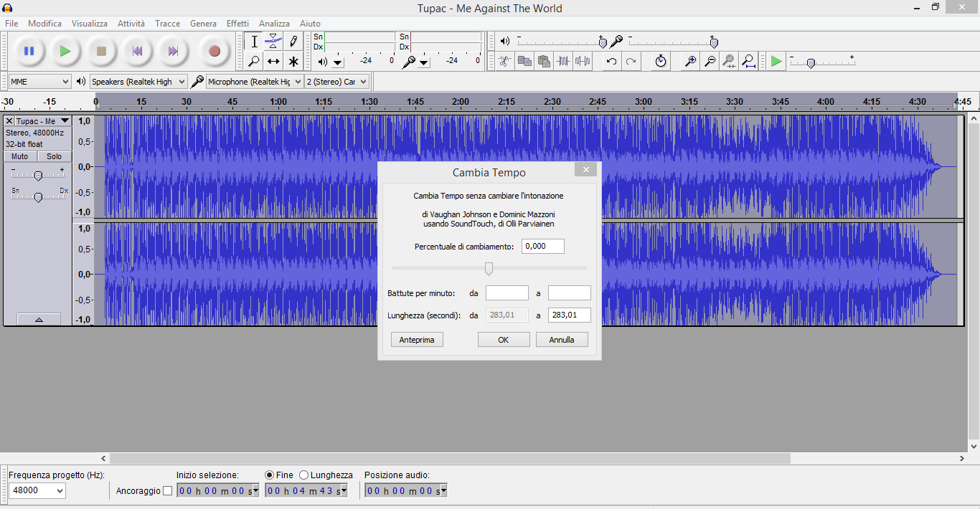Screen dimensions: 980x509
Task: Click the Battute per minuto 'da' field
Action: [507, 293]
